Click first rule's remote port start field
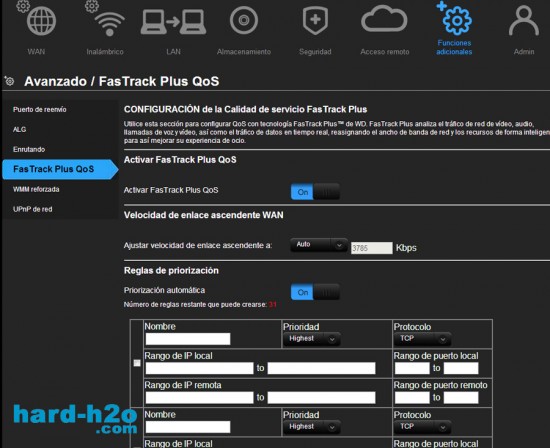The image size is (550, 448). [412, 397]
